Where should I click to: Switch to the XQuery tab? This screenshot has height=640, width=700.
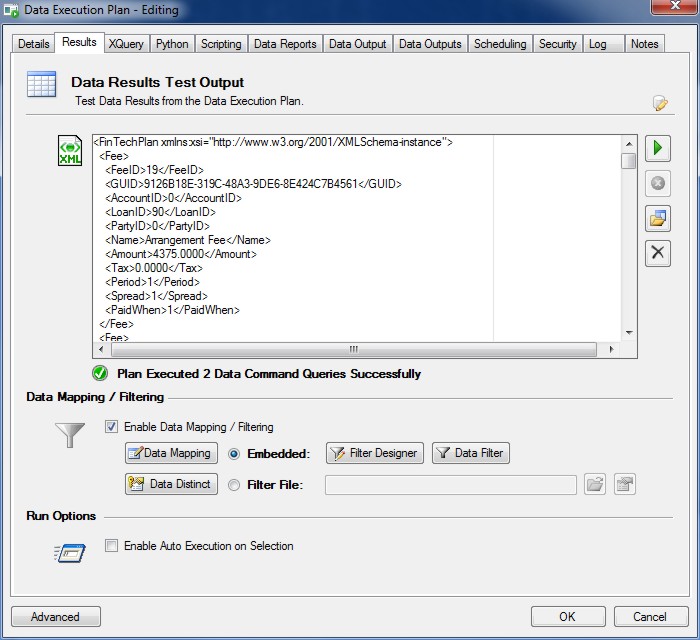tap(126, 44)
